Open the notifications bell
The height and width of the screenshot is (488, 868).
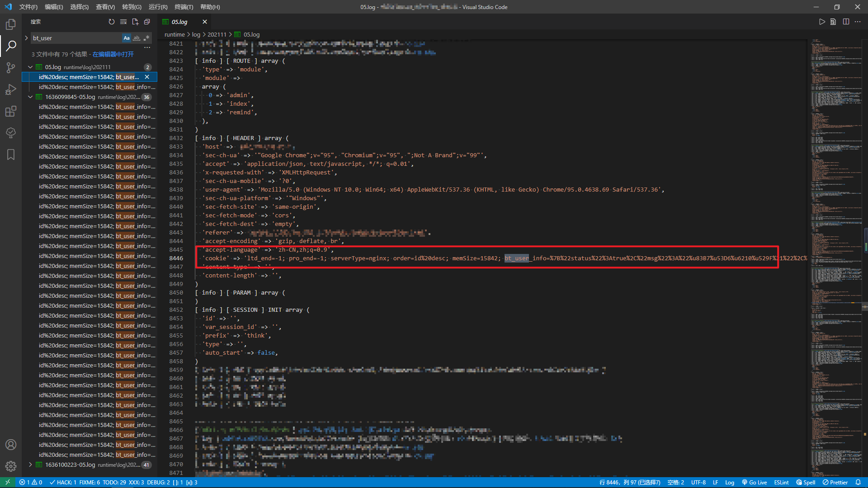858,482
